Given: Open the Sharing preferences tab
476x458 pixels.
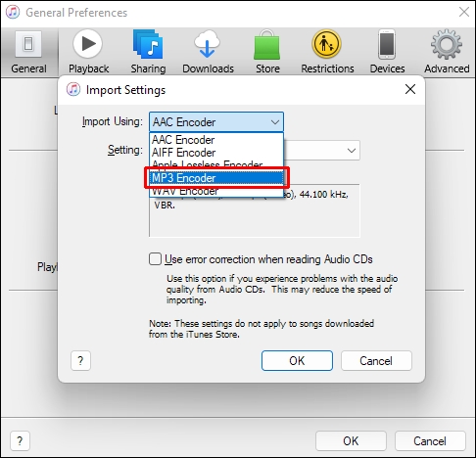Looking at the screenshot, I should [148, 53].
